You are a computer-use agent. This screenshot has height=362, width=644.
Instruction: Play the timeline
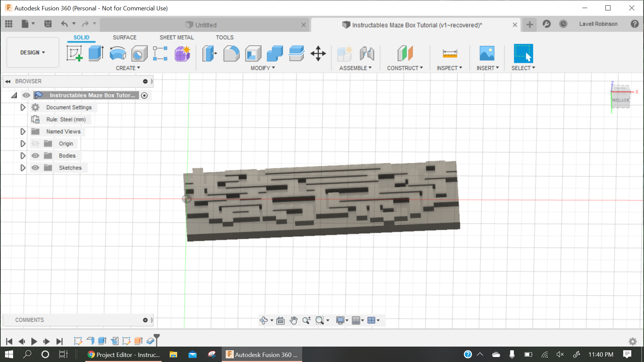(34, 342)
